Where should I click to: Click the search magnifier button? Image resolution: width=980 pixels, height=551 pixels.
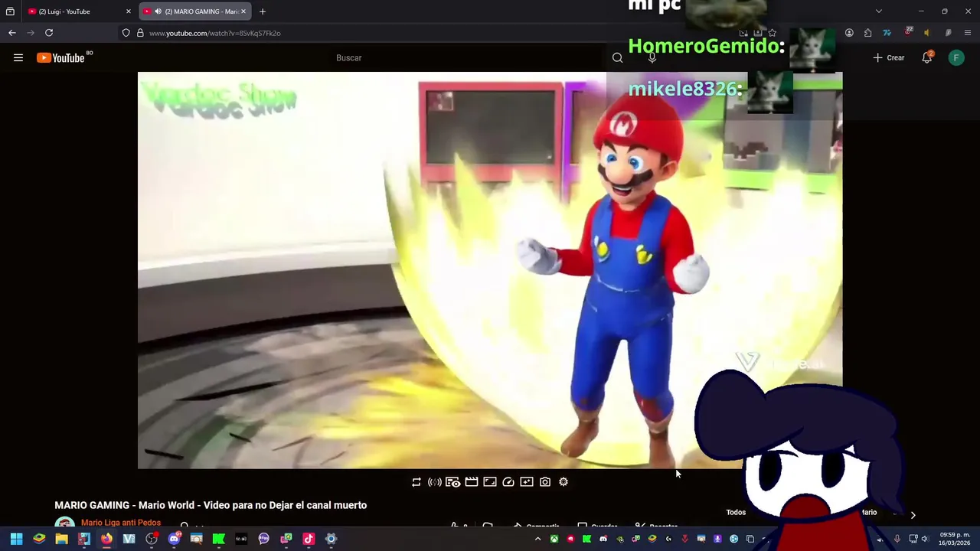click(617, 57)
